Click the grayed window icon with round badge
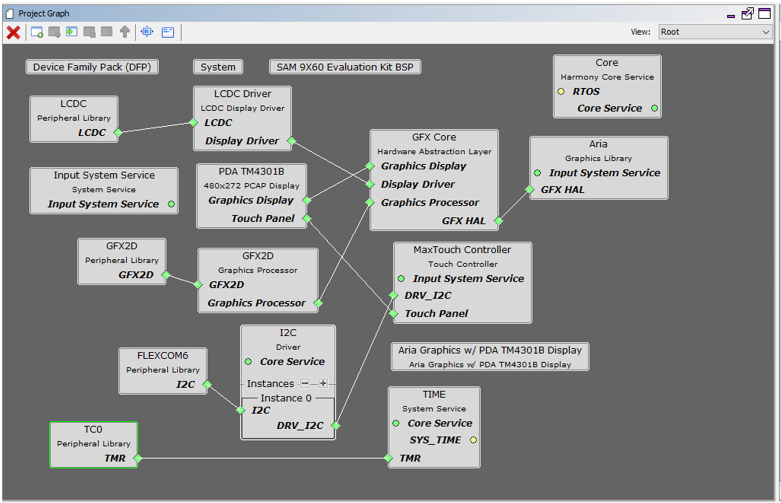 tap(54, 32)
